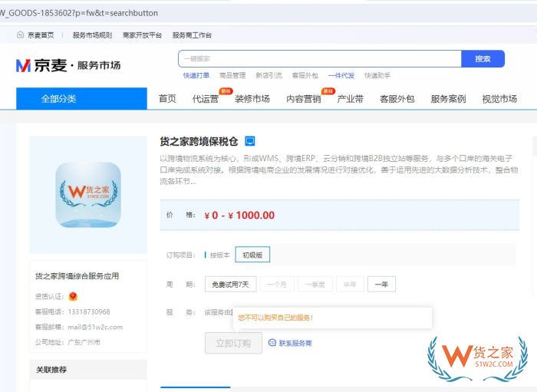
Task: Focus the 一键搬家 search input field
Action: (x=320, y=59)
